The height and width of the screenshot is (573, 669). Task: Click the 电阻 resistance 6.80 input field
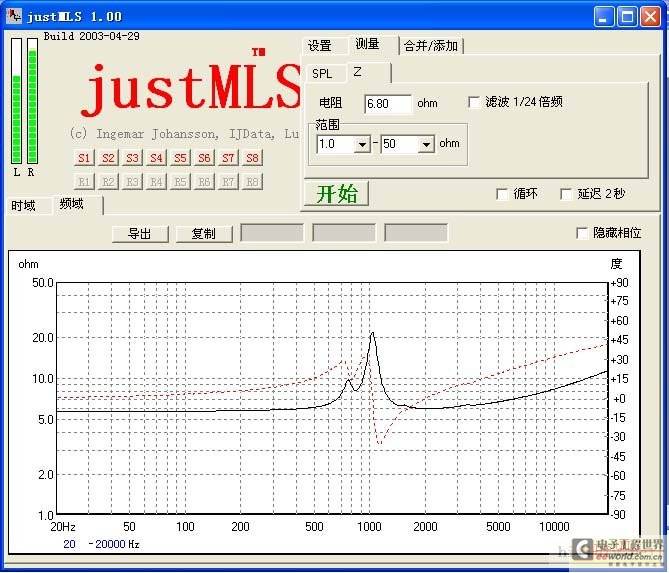(x=388, y=104)
